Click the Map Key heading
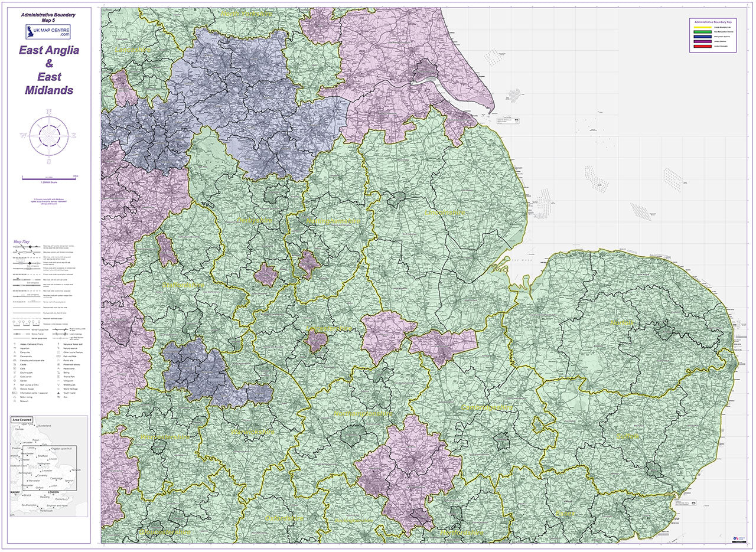Image resolution: width=756 pixels, height=552 pixels. (21, 242)
